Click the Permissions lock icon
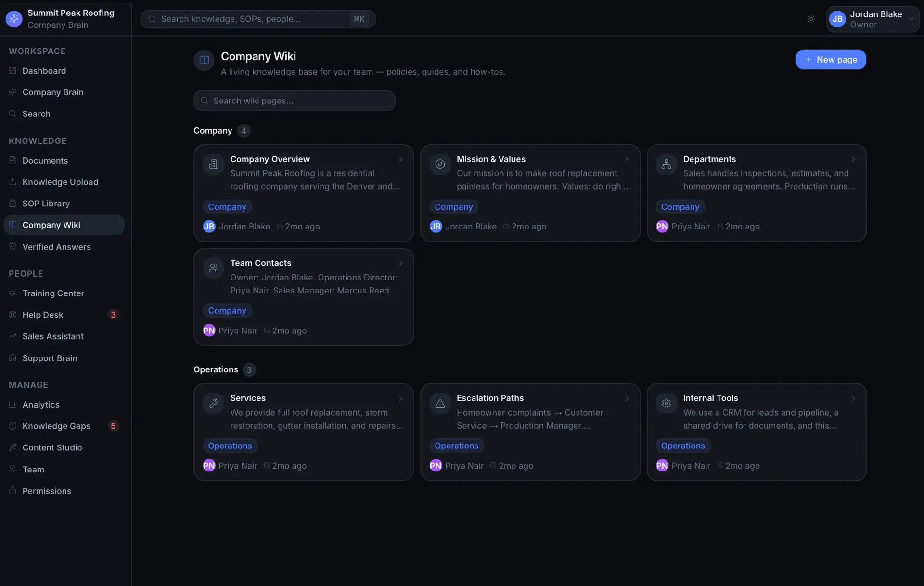This screenshot has height=586, width=924. click(13, 491)
